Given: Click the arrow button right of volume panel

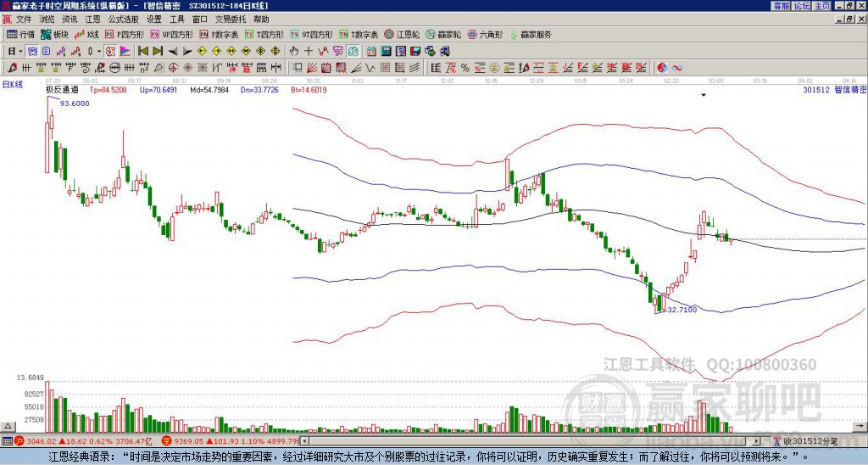Looking at the screenshot, I should pos(860,426).
